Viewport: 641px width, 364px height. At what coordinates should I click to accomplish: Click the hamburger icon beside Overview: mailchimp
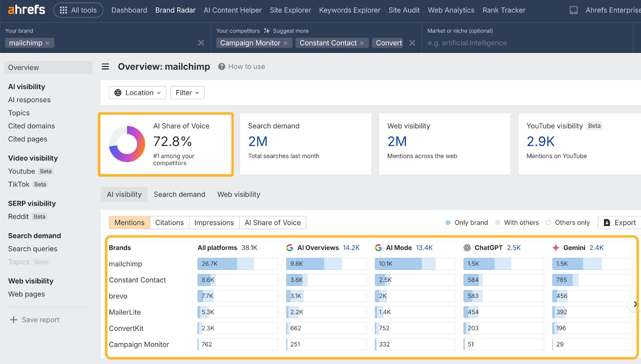click(105, 66)
